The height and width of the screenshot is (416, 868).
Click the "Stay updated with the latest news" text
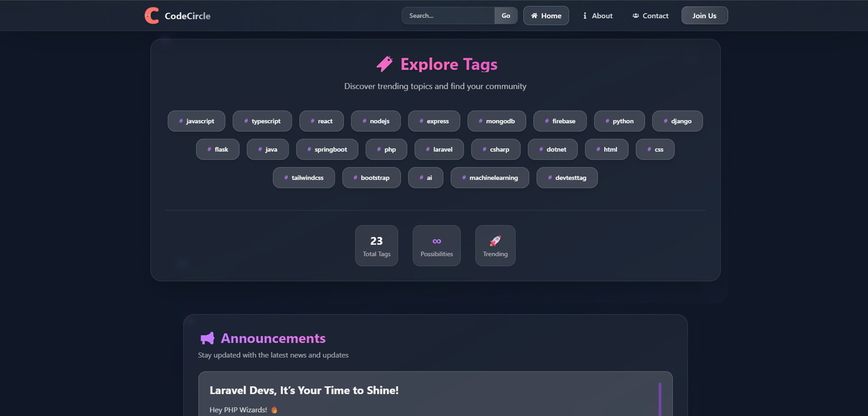point(273,355)
